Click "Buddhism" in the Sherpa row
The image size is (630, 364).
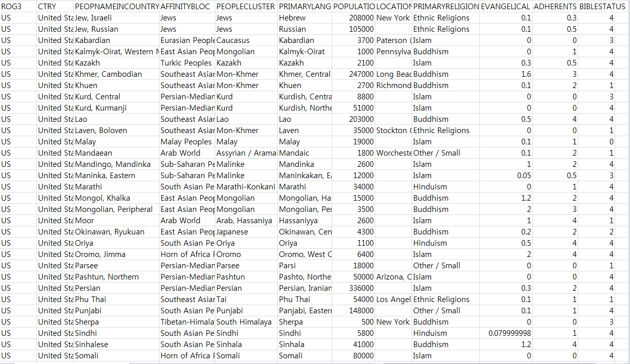coord(446,322)
